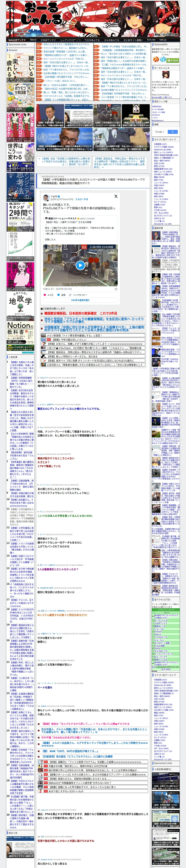Open the footballnet link
Viewport: 186px width, 868px height.
point(156,115)
